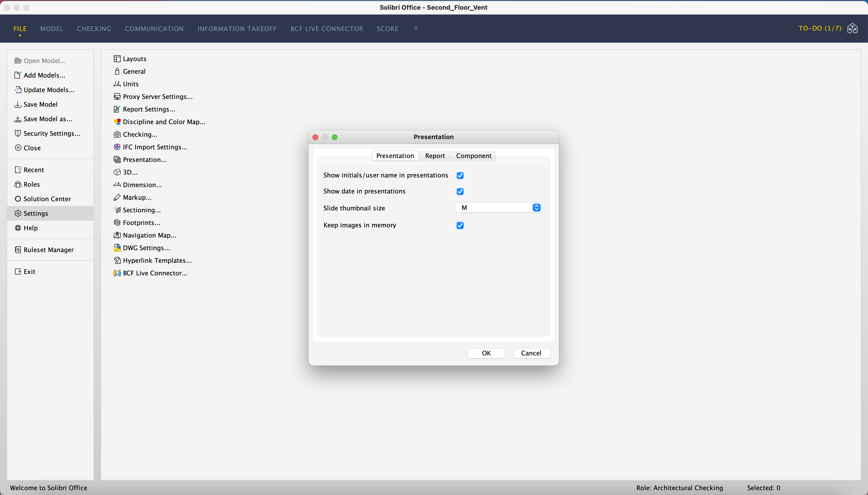The height and width of the screenshot is (495, 868).
Task: Click the General settings lock icon
Action: click(x=117, y=72)
